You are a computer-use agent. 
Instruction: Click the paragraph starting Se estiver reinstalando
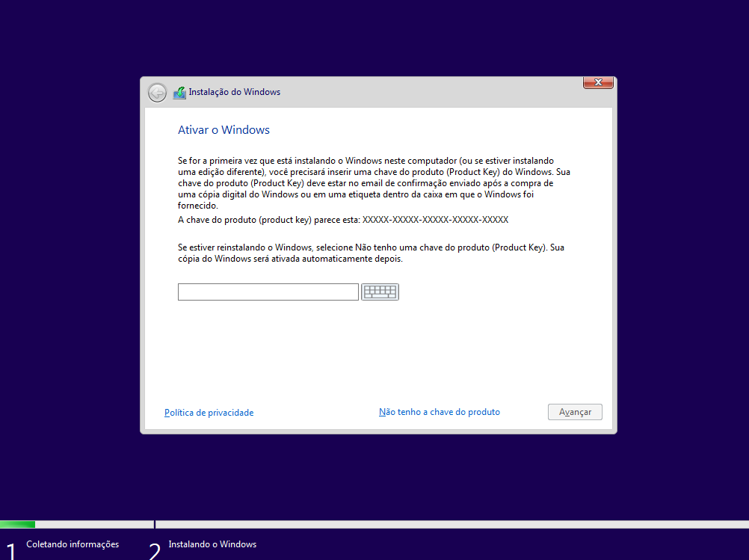pyautogui.click(x=365, y=253)
